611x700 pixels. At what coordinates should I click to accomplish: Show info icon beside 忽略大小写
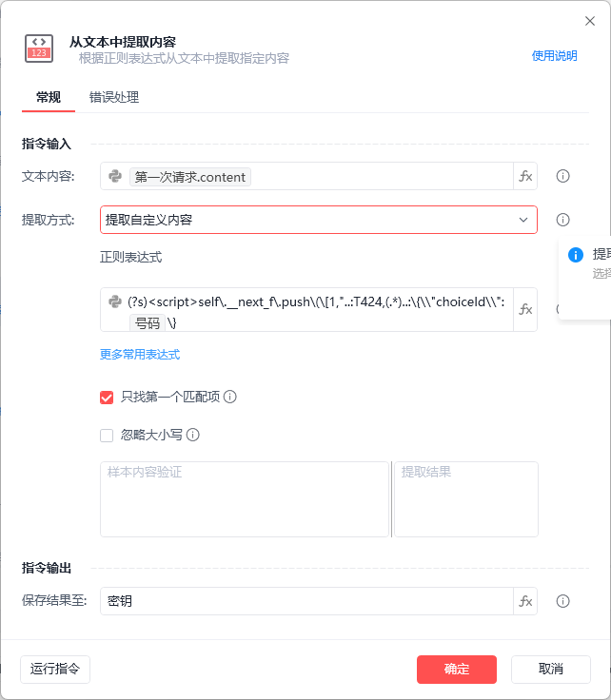click(193, 435)
